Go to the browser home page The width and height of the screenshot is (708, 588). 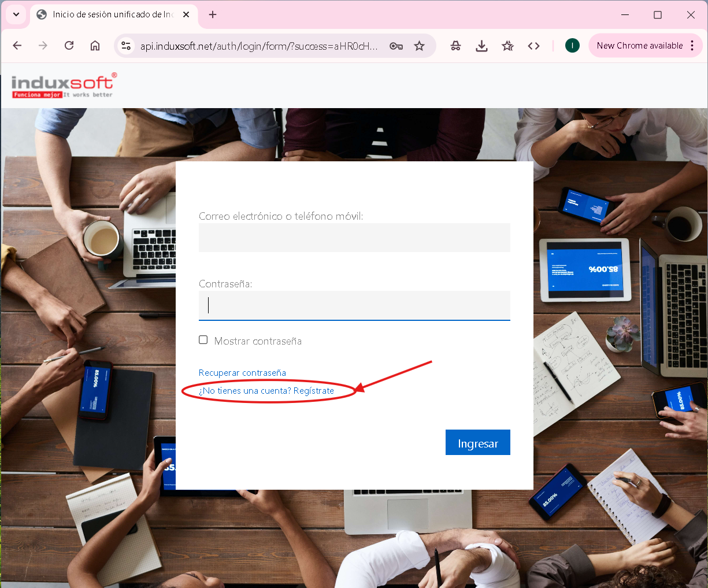[x=95, y=46]
